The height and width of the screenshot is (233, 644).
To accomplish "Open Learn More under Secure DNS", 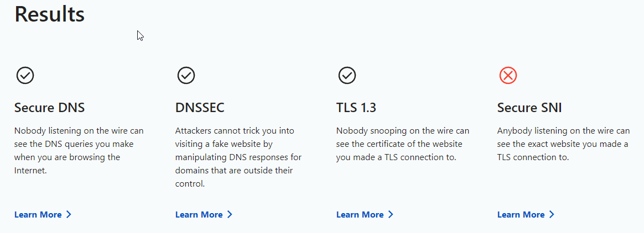I will [38, 215].
